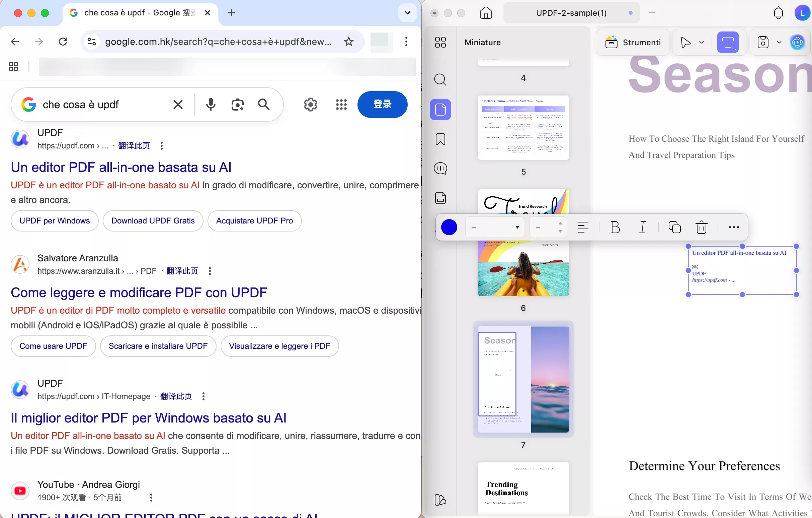The height and width of the screenshot is (518, 812).
Task: Open the UPDF search panel icon
Action: [x=440, y=80]
